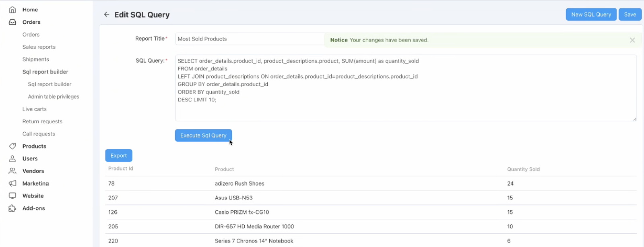Click quantity sold value 24
Image resolution: width=644 pixels, height=247 pixels.
pyautogui.click(x=510, y=183)
